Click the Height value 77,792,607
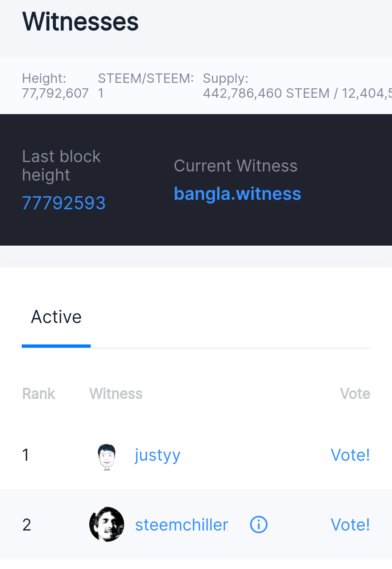The height and width of the screenshot is (569, 392). (55, 93)
